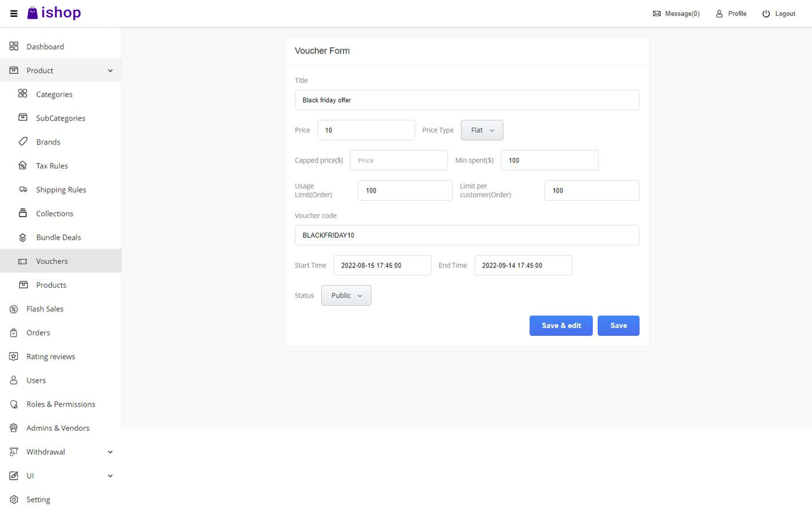The width and height of the screenshot is (812, 518).
Task: Click the Save button
Action: (618, 325)
